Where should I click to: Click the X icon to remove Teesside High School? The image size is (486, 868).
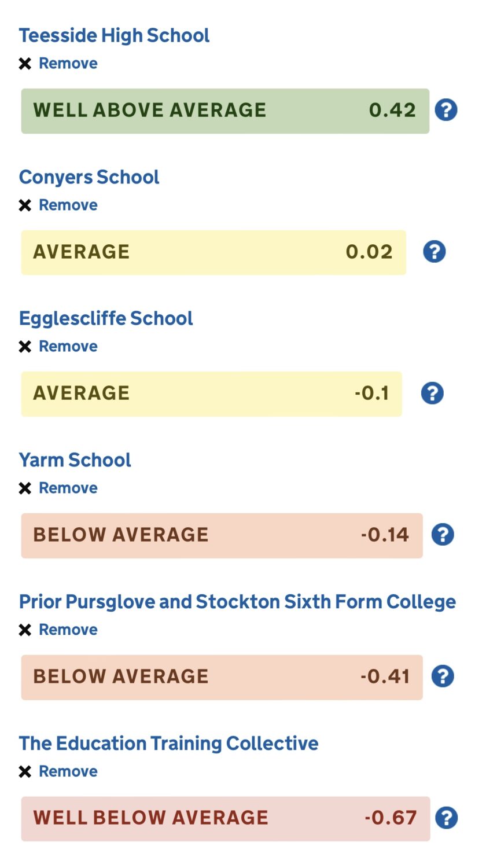click(x=25, y=64)
